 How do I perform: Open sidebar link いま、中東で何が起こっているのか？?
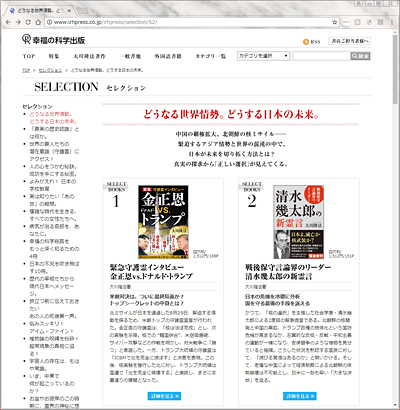pyautogui.click(x=52, y=383)
